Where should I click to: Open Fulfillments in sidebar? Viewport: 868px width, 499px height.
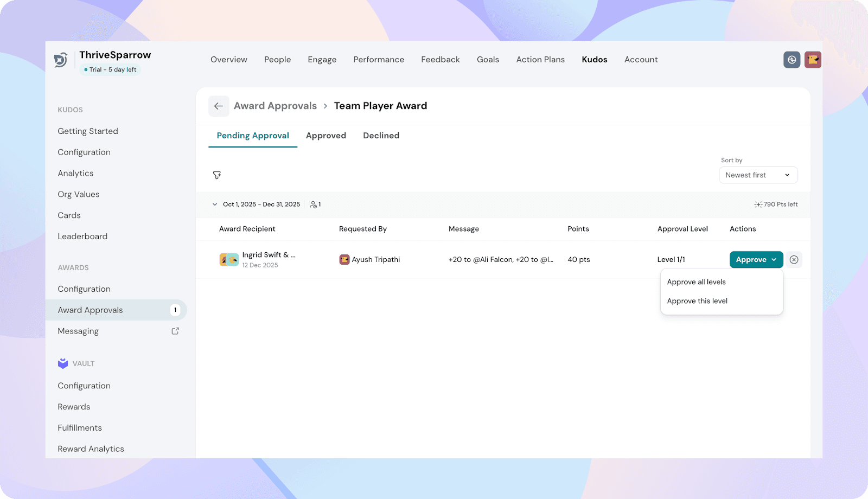pyautogui.click(x=80, y=428)
